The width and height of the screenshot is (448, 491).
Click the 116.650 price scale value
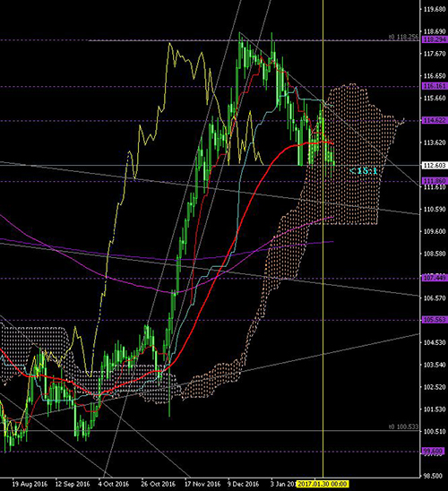[x=435, y=76]
